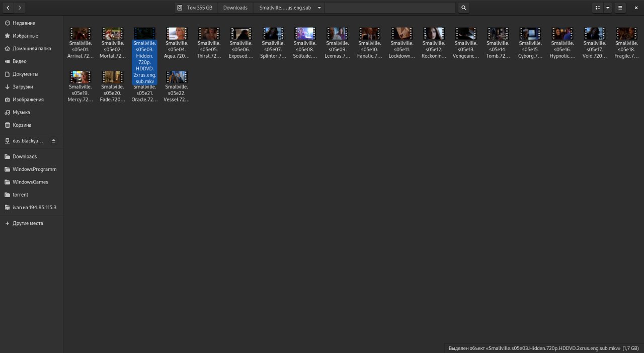Click the Downloads path segment
The height and width of the screenshot is (353, 644).
(235, 8)
